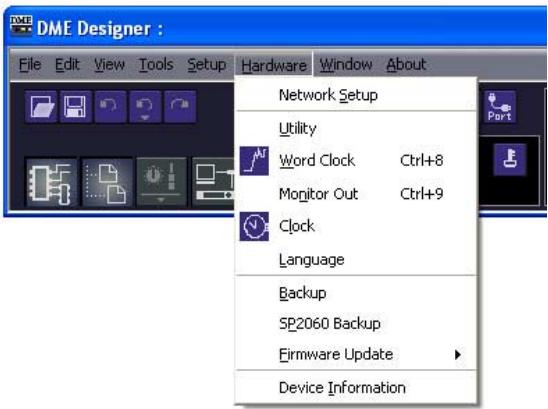Open the Tools menu
Viewport: 548px width, 409px height.
click(x=156, y=65)
